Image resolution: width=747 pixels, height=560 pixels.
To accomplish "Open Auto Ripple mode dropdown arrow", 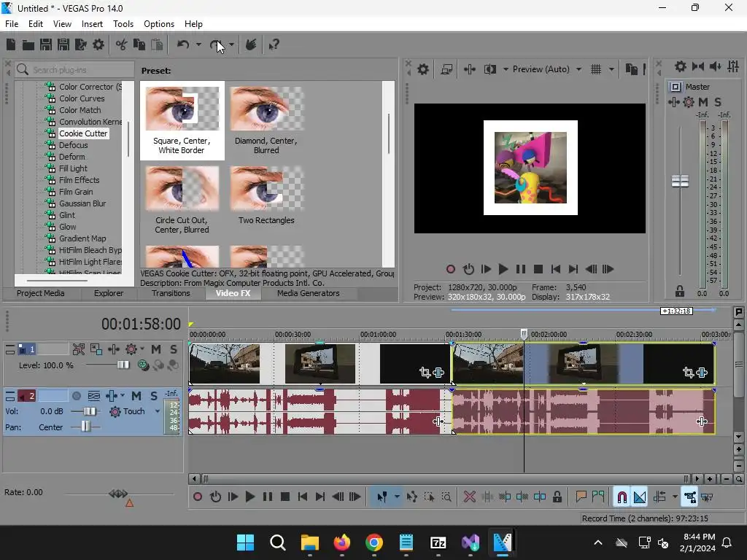I will click(x=675, y=497).
